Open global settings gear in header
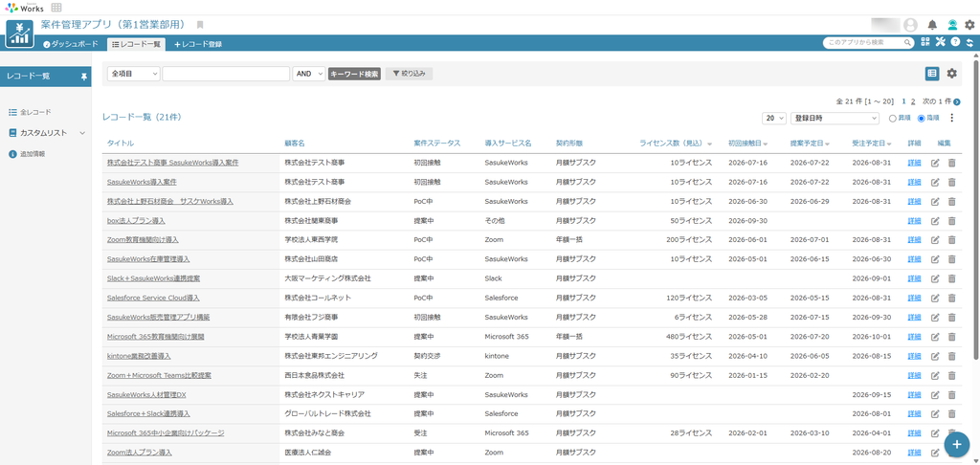 pyautogui.click(x=969, y=25)
